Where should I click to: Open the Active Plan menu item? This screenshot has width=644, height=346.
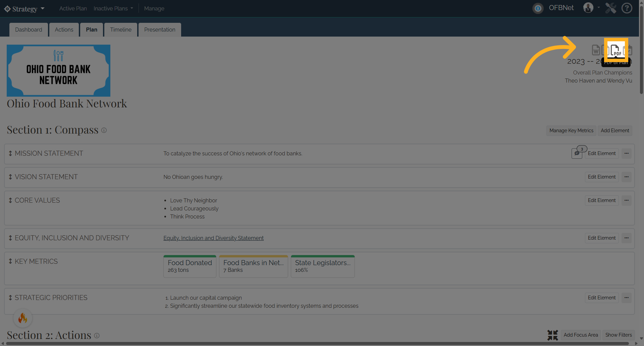point(73,8)
